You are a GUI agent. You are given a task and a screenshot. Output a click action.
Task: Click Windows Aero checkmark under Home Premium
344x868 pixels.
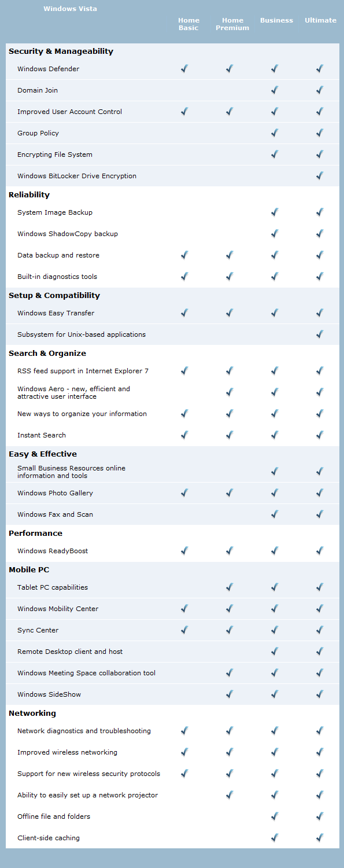[x=230, y=392]
